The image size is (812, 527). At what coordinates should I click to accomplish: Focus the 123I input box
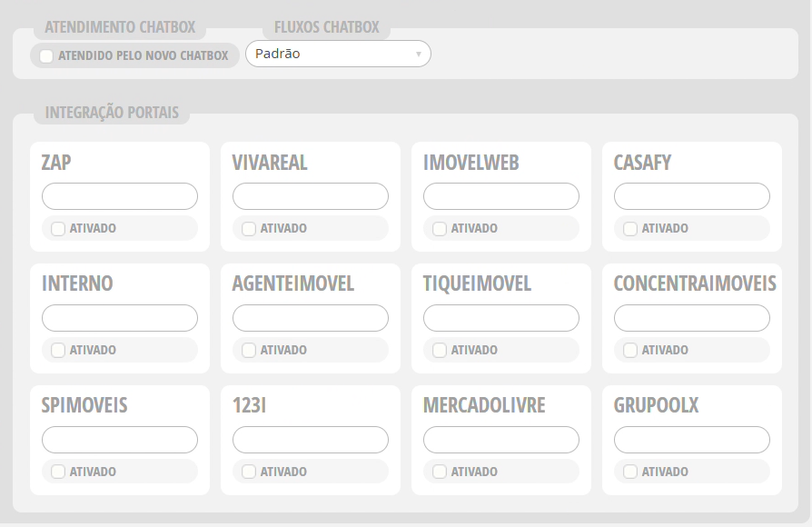[311, 440]
